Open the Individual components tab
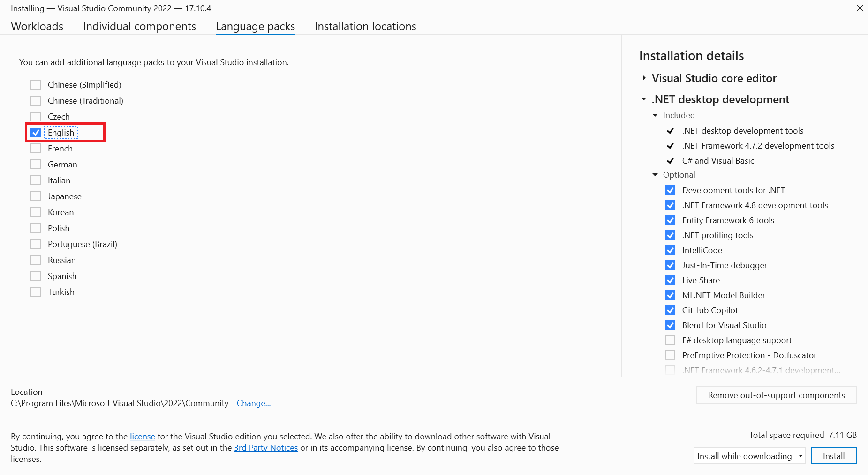Viewport: 868px width, 475px height. pyautogui.click(x=139, y=26)
